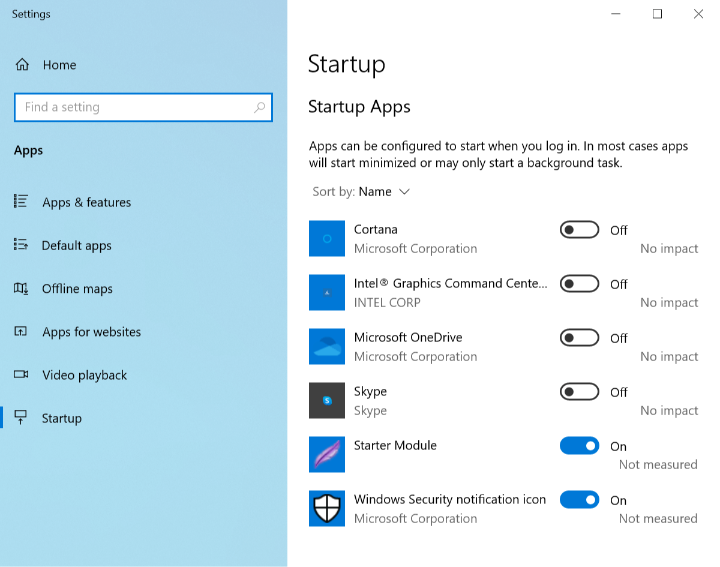The height and width of the screenshot is (567, 720).
Task: Click Starter Module's Not measured label
Action: coord(658,464)
